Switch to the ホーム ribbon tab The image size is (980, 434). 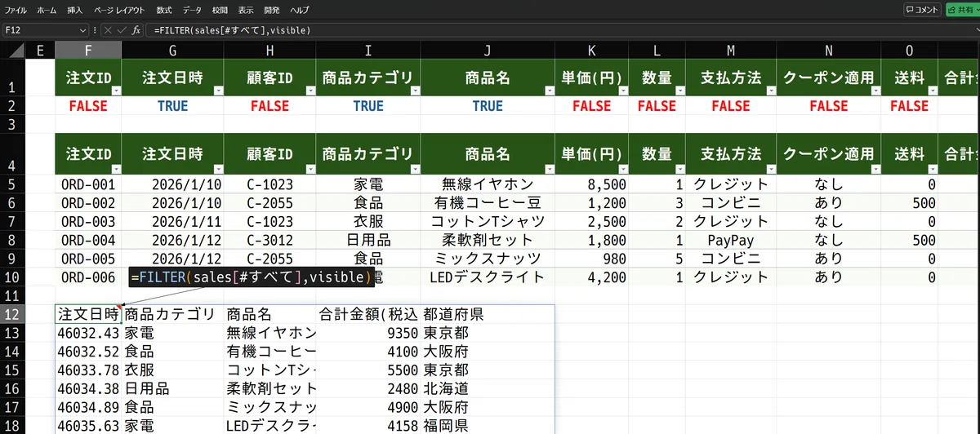pos(47,10)
